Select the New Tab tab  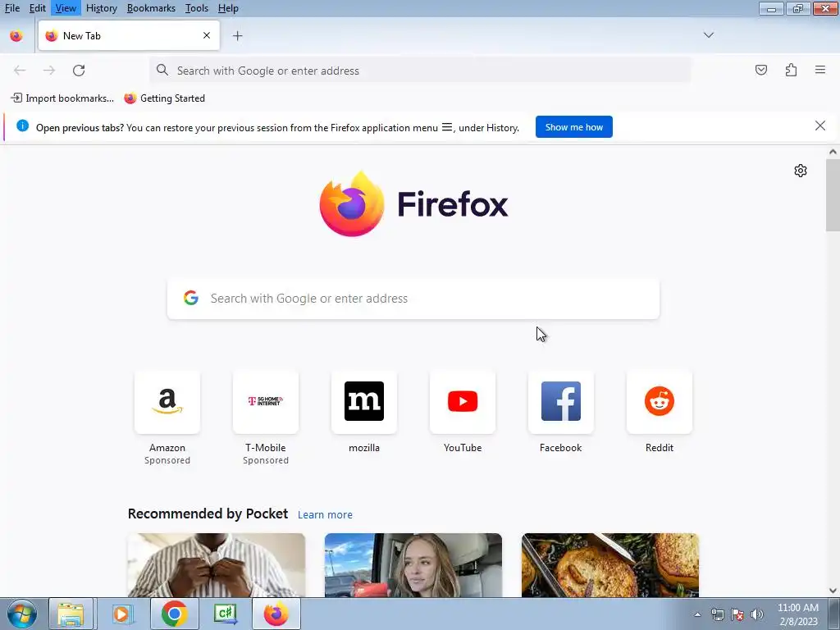pos(129,36)
